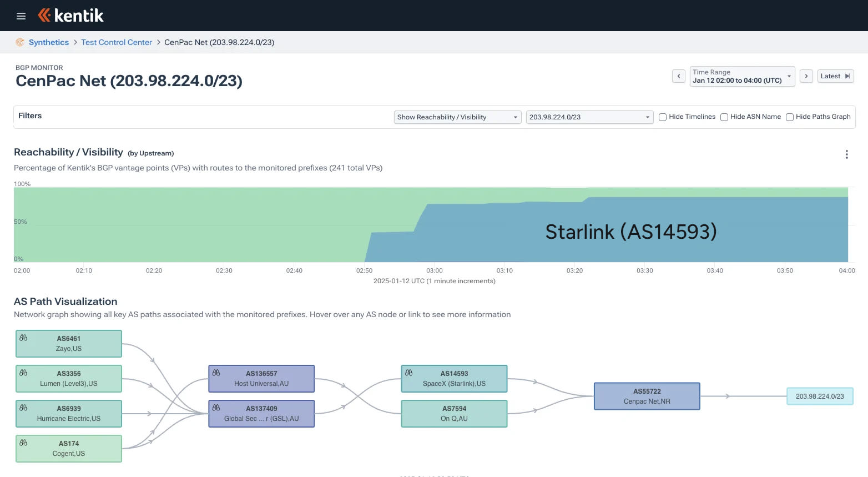Viewport: 868px width, 477px height.
Task: Click the 03:00 time axis label
Action: pyautogui.click(x=435, y=271)
